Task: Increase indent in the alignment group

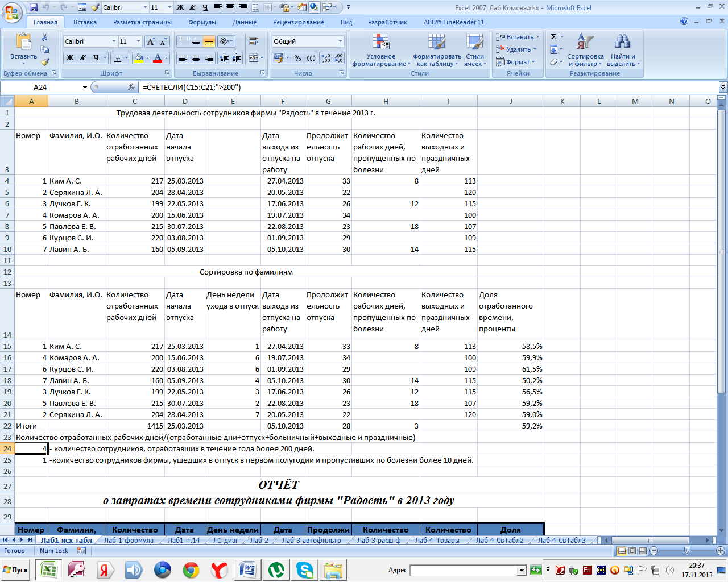Action: click(237, 58)
